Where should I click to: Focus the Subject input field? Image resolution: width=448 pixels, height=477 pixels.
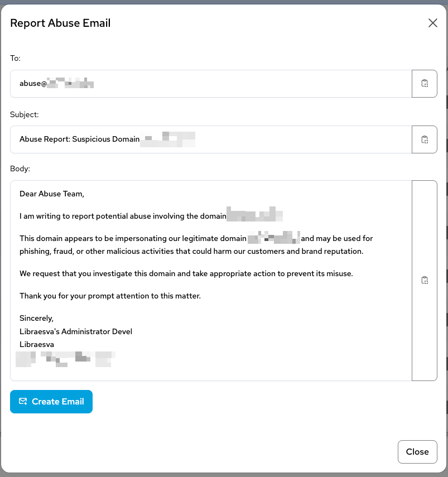(211, 139)
